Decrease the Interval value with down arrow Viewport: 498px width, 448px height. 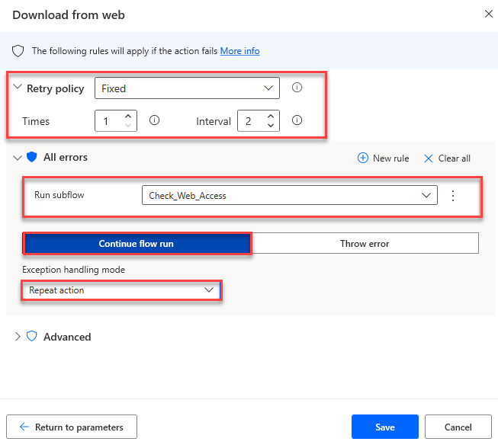(x=271, y=125)
